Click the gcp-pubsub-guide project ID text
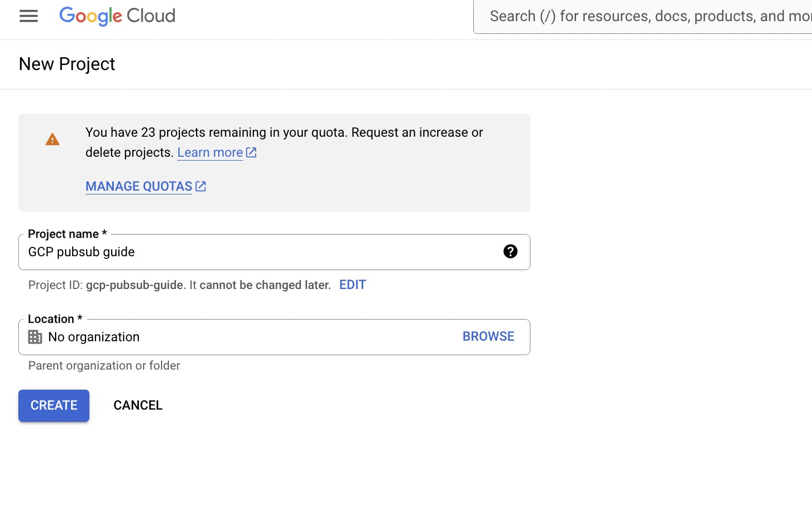Viewport: 812px width, 528px height. coord(134,285)
